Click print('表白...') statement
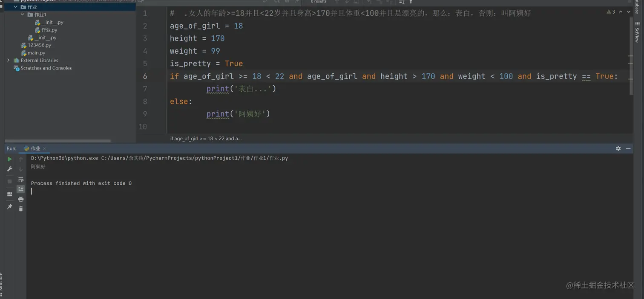644x299 pixels. 241,89
